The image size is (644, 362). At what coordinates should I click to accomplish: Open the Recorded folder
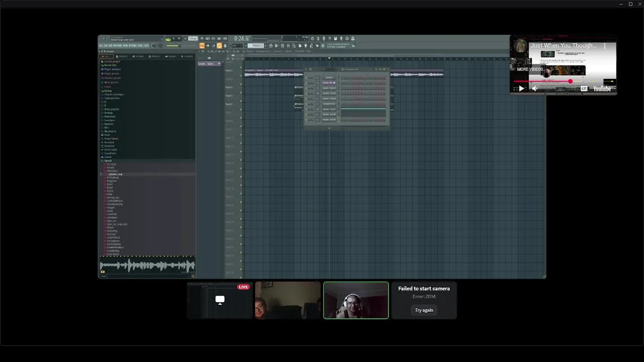[109, 142]
